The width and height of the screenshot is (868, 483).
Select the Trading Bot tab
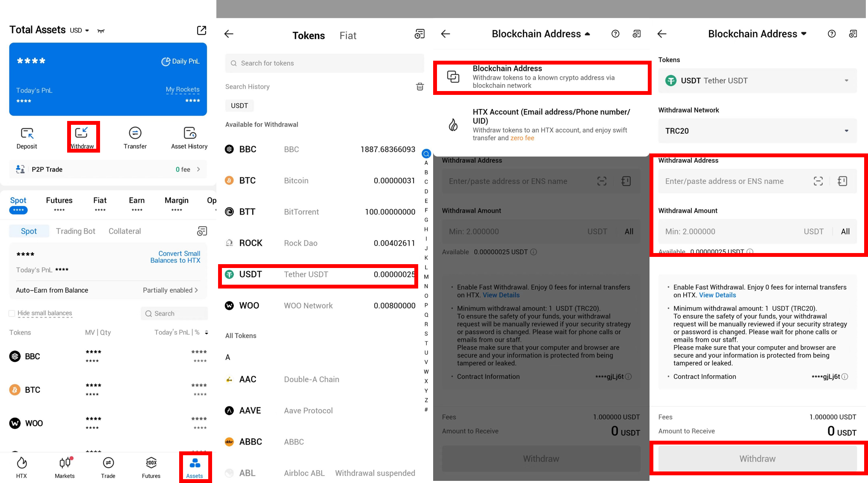click(x=76, y=231)
